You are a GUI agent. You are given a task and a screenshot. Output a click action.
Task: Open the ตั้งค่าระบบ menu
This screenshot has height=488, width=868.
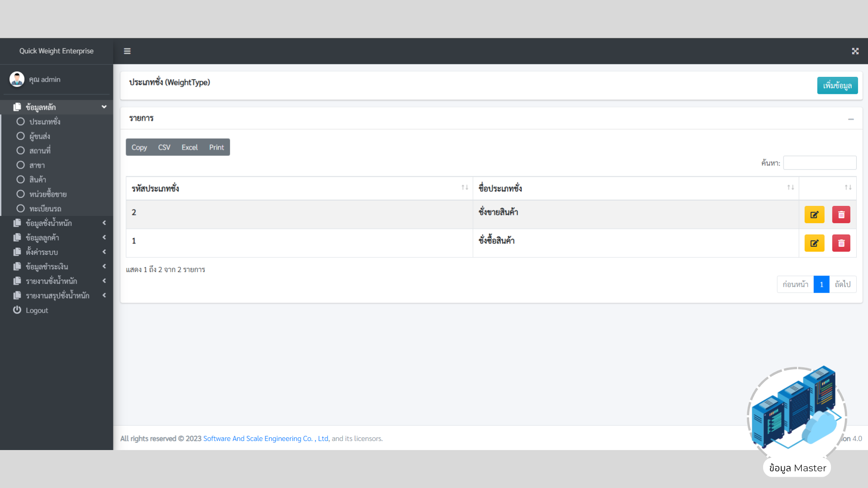coord(57,252)
